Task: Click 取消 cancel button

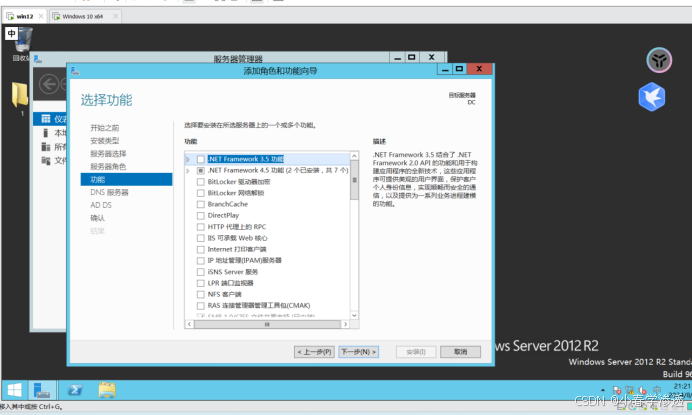Action: point(460,352)
